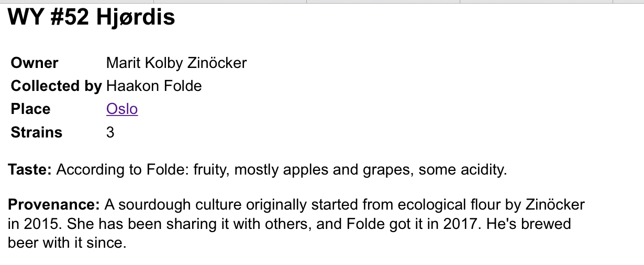
Task: Click the name Marit Kolby Zinöcker
Action: (176, 63)
